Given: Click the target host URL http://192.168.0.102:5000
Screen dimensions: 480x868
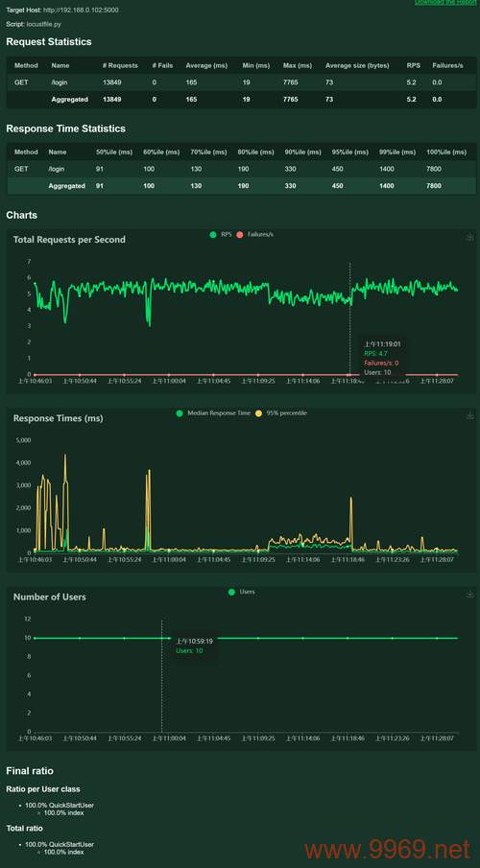Looking at the screenshot, I should tap(80, 10).
